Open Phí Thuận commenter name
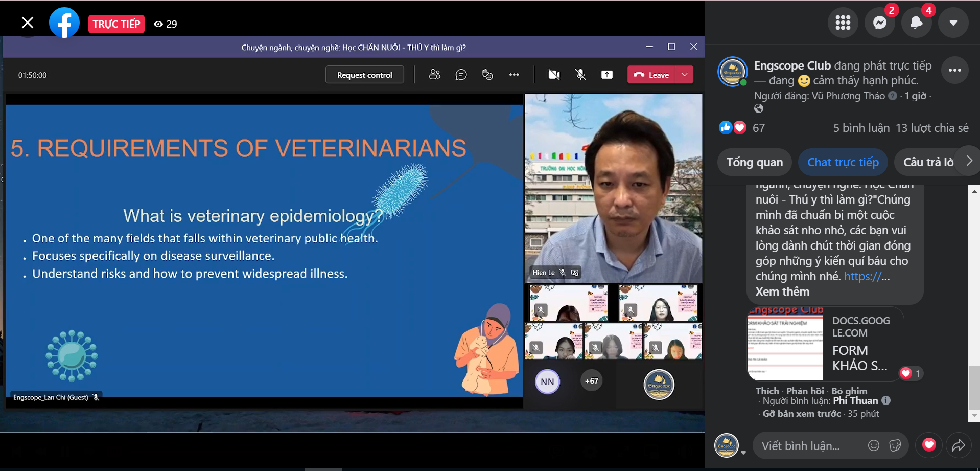Image resolution: width=980 pixels, height=471 pixels. coord(855,400)
